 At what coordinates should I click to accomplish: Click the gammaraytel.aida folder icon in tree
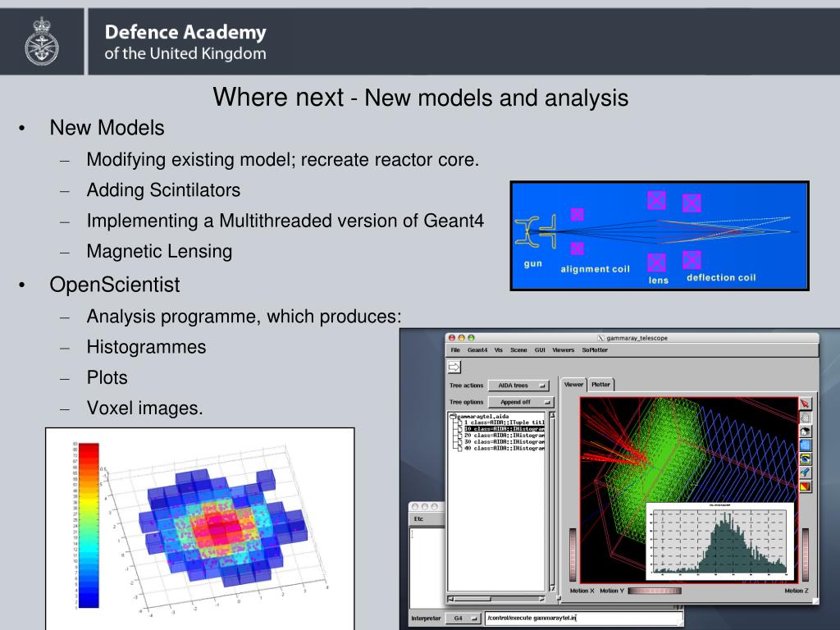coord(453,416)
